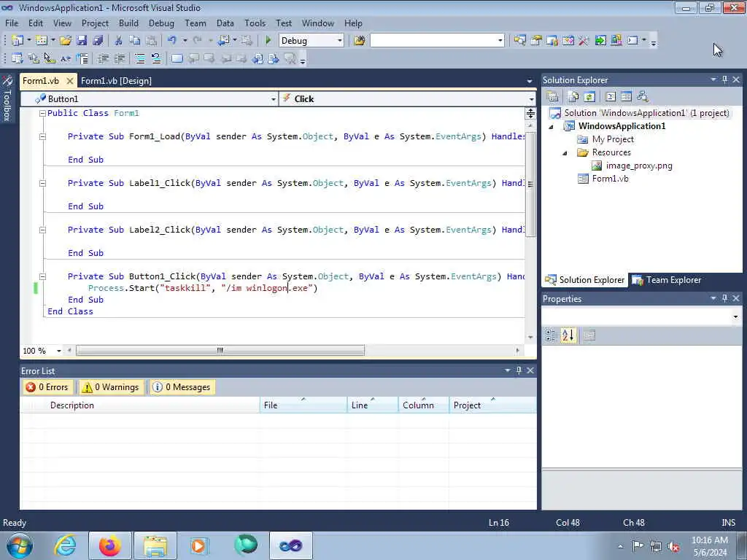Click the Extension Manager icon with green arrow
747x560 pixels.
click(600, 41)
